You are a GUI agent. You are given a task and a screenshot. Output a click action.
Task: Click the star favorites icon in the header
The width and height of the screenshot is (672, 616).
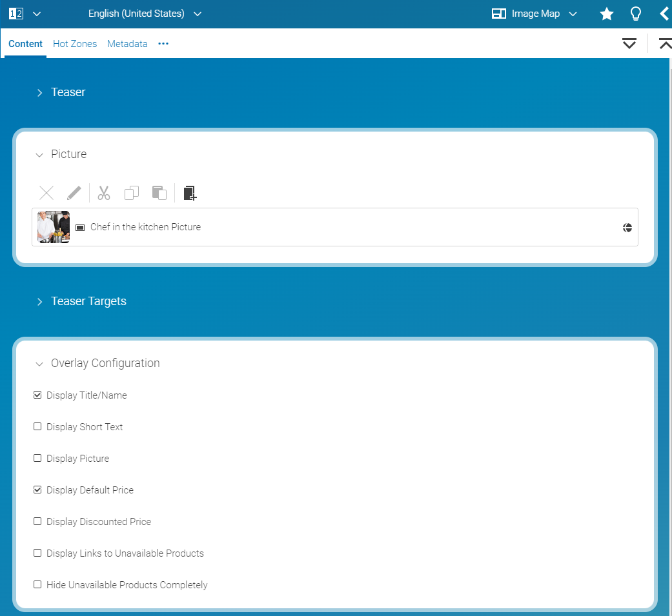click(x=606, y=13)
